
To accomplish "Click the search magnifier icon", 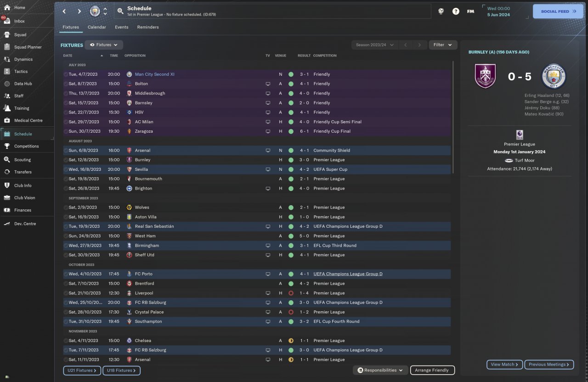I will (x=120, y=11).
